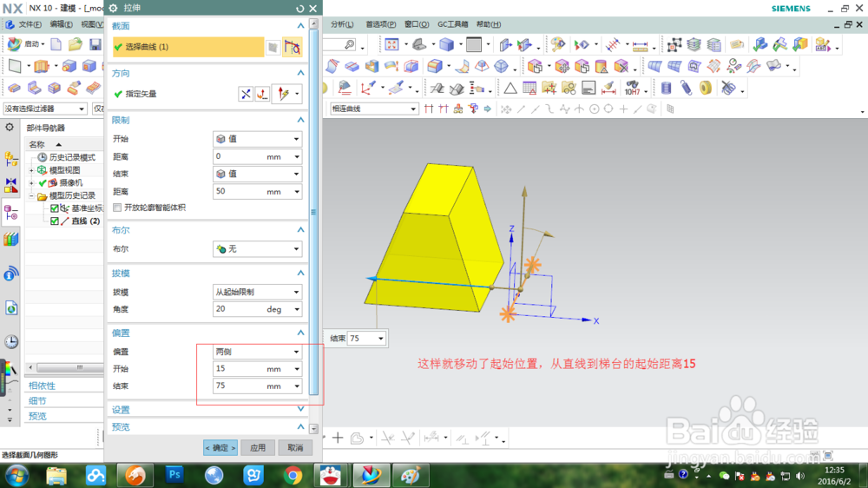Click the Part Navigator settings gear icon
Viewport: 868px width, 488px height.
tap(10, 128)
